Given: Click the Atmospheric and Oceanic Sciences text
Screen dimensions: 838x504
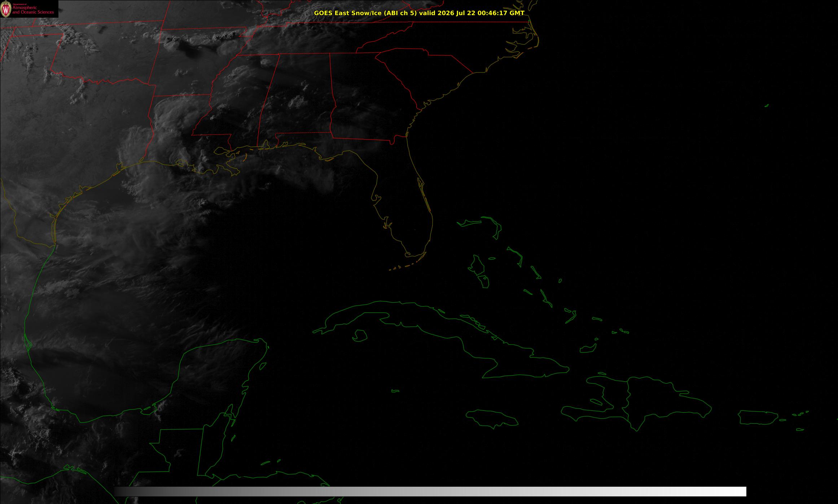Looking at the screenshot, I should pos(33,9).
